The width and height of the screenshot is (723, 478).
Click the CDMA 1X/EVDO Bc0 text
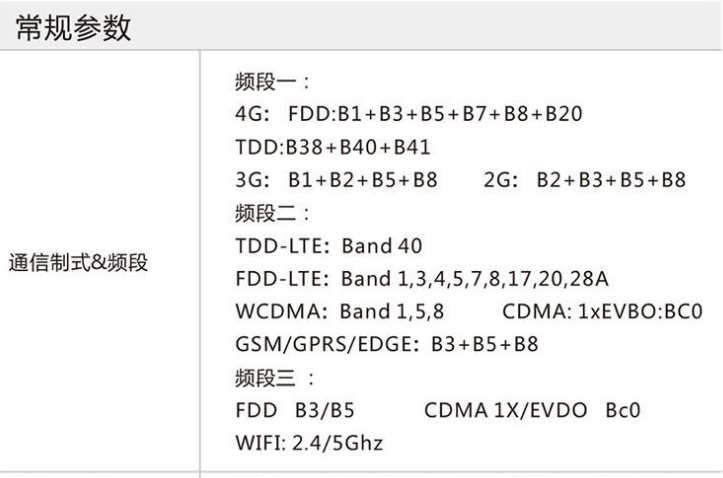(532, 410)
